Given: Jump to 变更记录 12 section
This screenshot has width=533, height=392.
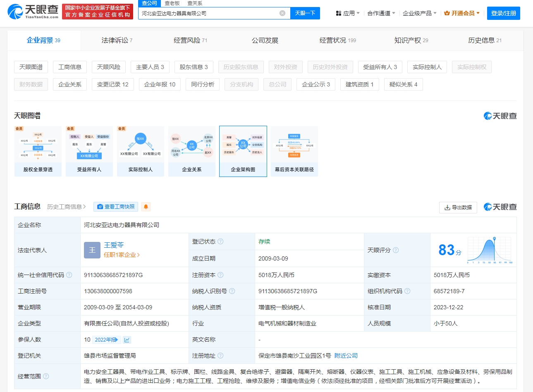Looking at the screenshot, I should [113, 84].
